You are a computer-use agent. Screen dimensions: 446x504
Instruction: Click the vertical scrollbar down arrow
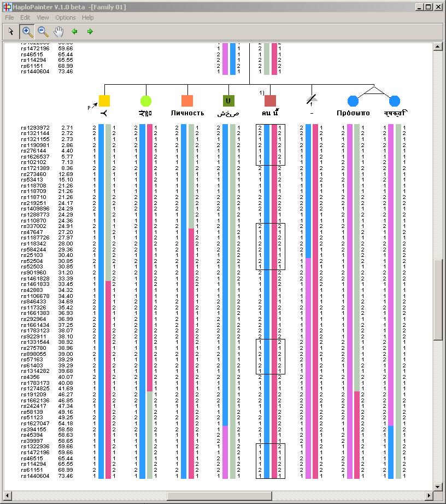[438, 487]
